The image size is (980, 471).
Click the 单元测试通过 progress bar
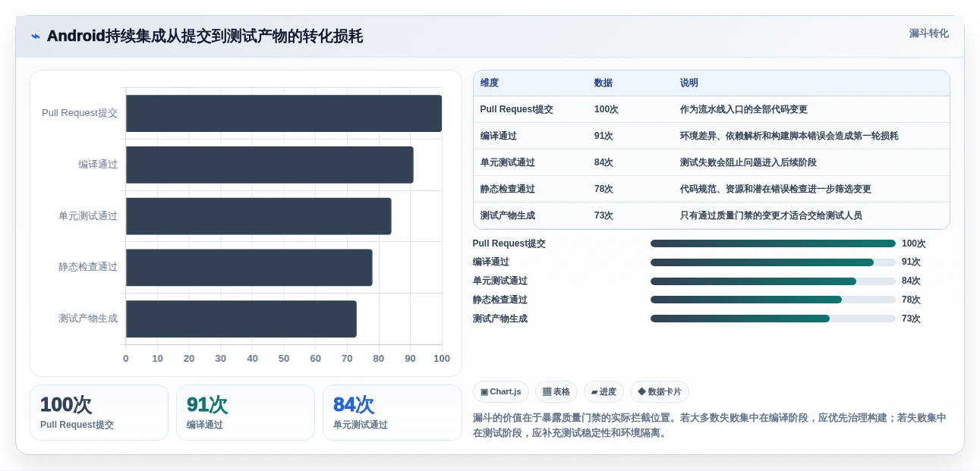(773, 281)
